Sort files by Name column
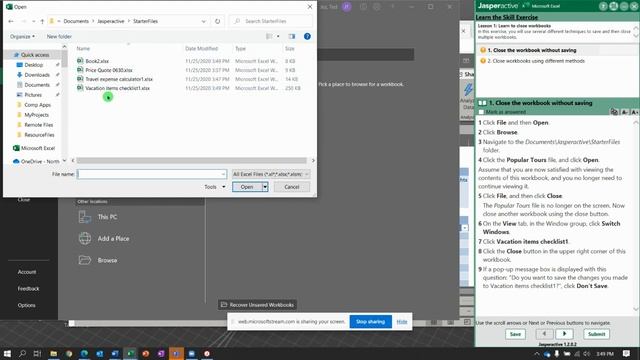The width and height of the screenshot is (640, 360). [x=83, y=49]
